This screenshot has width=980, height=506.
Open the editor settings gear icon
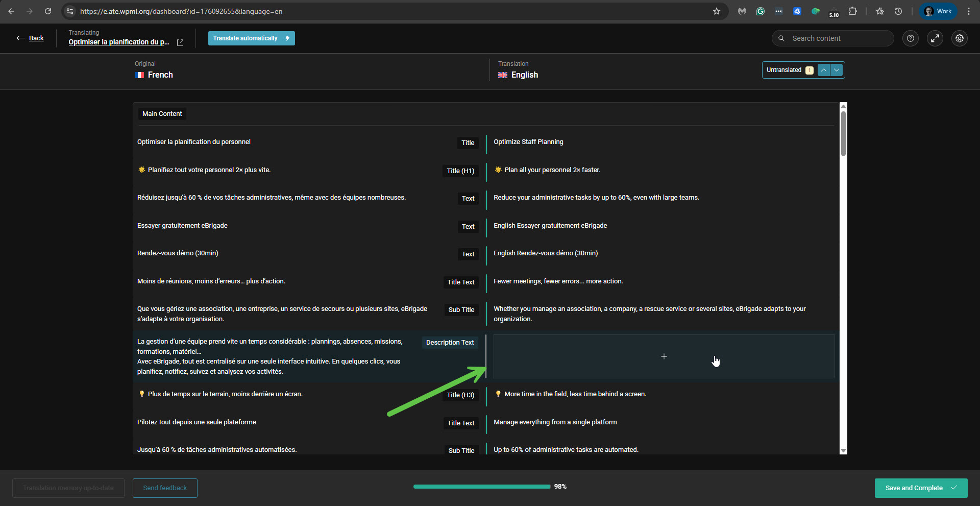[960, 38]
